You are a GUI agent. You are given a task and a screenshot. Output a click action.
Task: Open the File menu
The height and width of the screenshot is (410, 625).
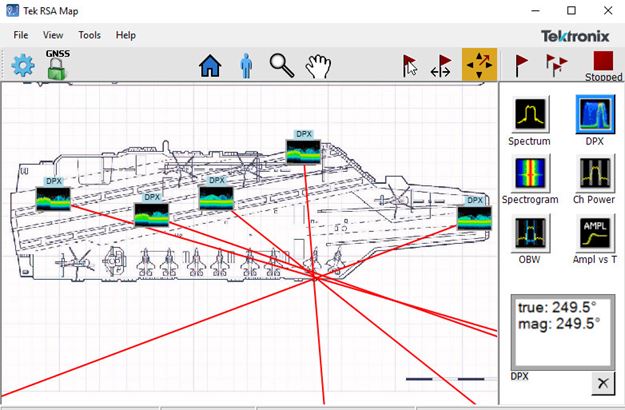coord(21,35)
